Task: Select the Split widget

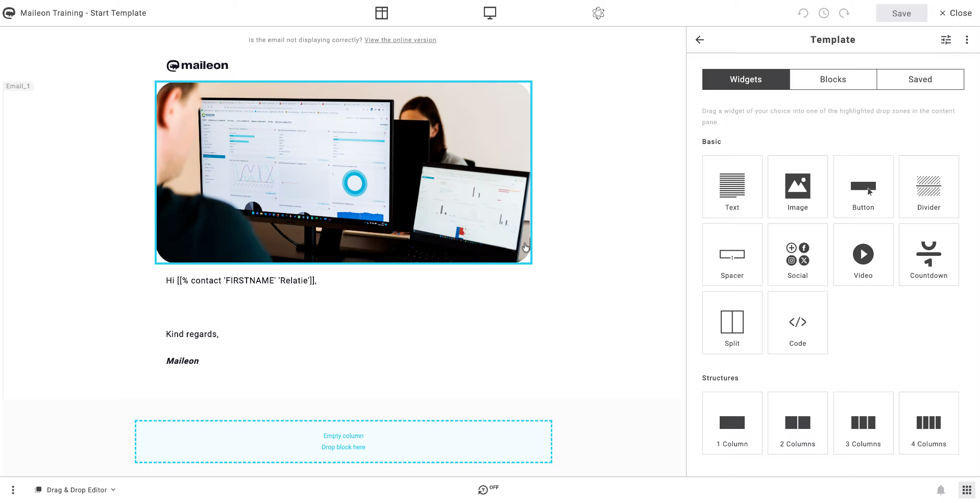Action: pos(732,323)
